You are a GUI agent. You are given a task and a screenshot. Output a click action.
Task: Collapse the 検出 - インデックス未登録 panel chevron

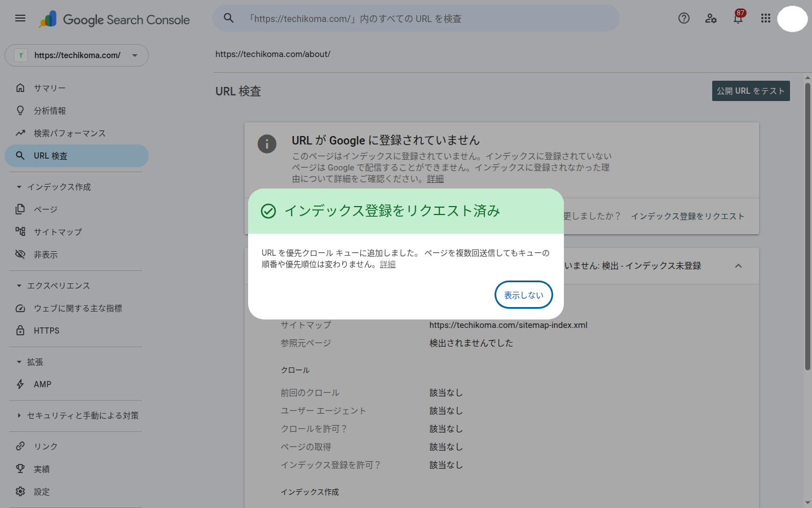click(x=738, y=266)
